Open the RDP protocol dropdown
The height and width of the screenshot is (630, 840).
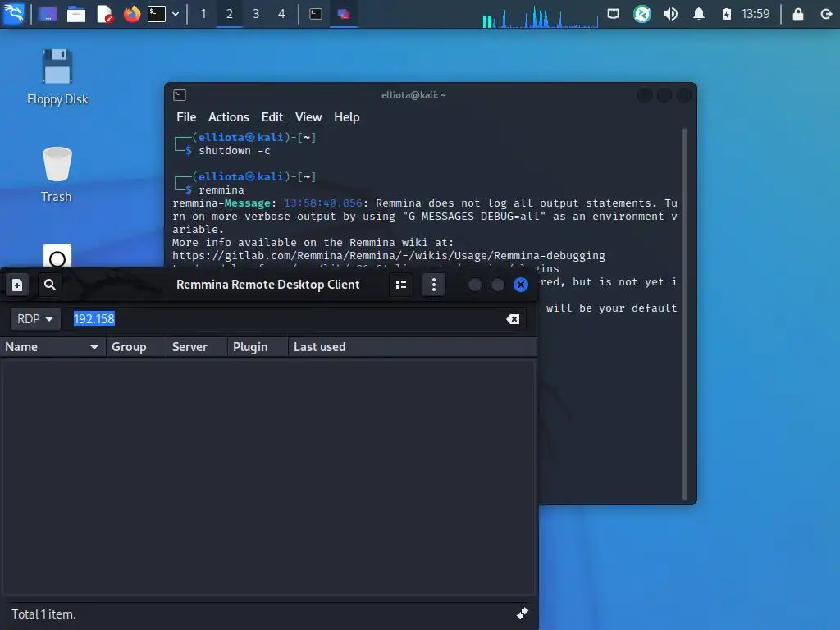coord(34,319)
